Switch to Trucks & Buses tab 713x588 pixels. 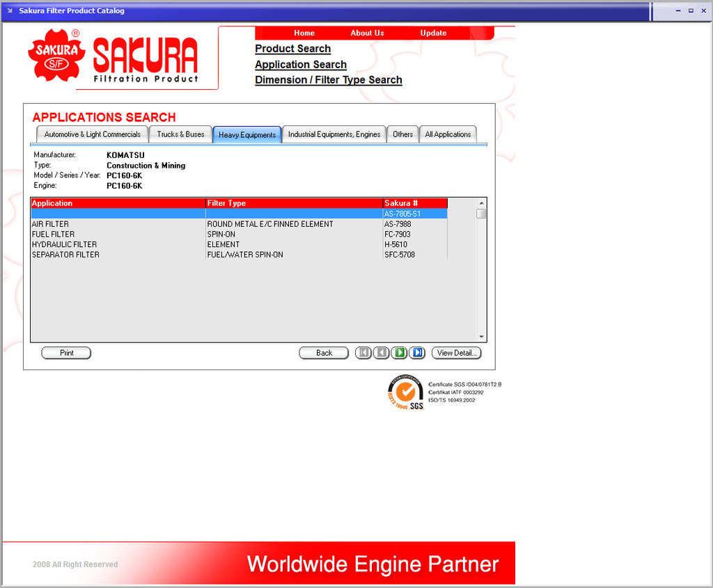click(x=180, y=134)
